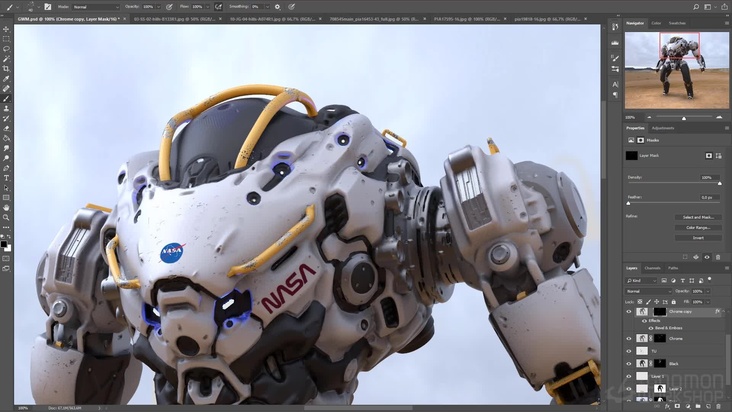Select the Move tool

tap(6, 28)
